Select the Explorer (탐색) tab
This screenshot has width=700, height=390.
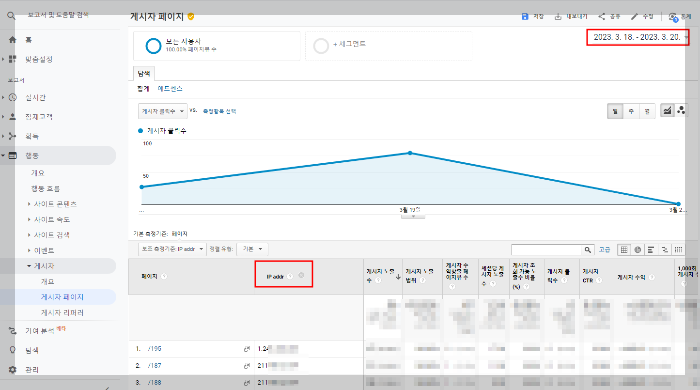[x=144, y=74]
